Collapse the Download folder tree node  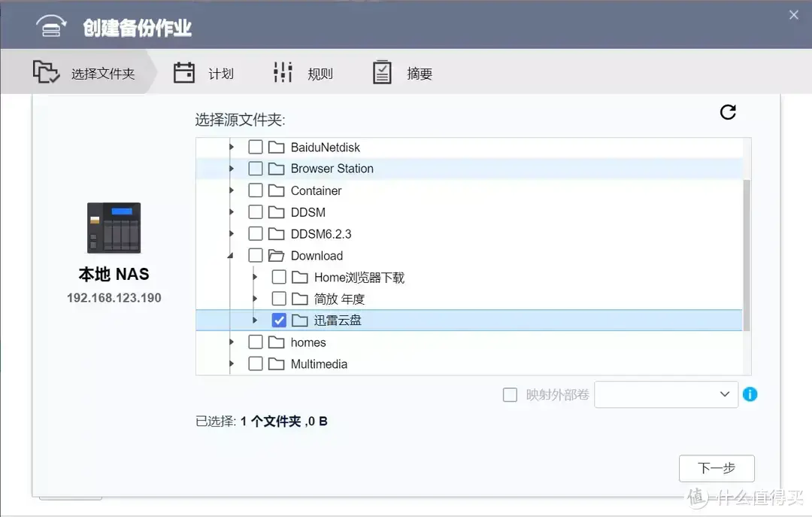[232, 255]
